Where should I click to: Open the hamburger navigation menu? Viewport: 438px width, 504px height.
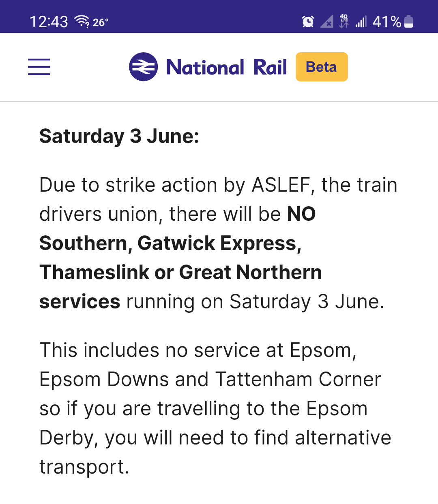coord(39,67)
